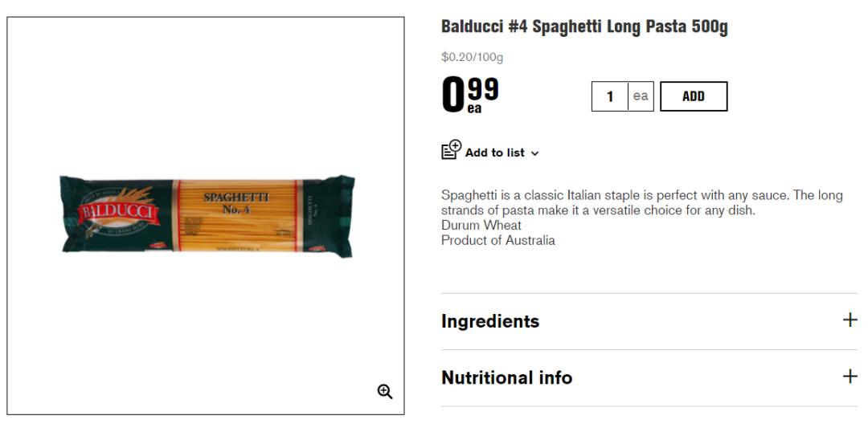Click the 'ea' unit label beside quantity
Image resolution: width=868 pixels, height=436 pixels.
(x=641, y=96)
